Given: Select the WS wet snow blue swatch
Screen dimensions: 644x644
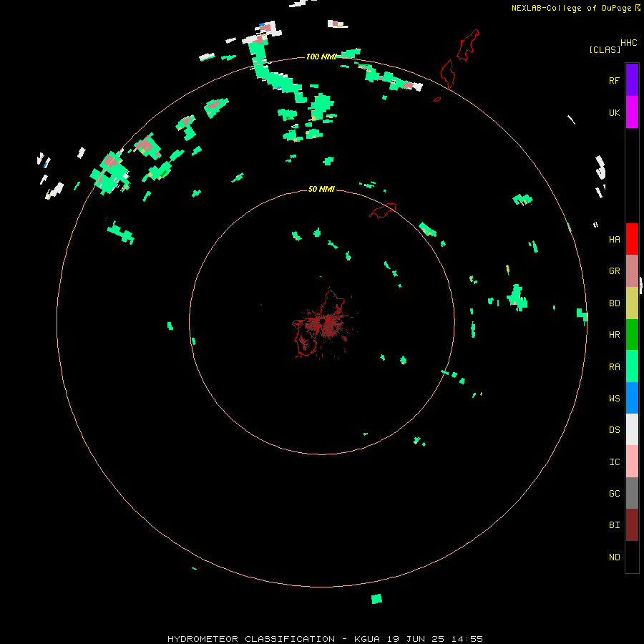Looking at the screenshot, I should 632,398.
